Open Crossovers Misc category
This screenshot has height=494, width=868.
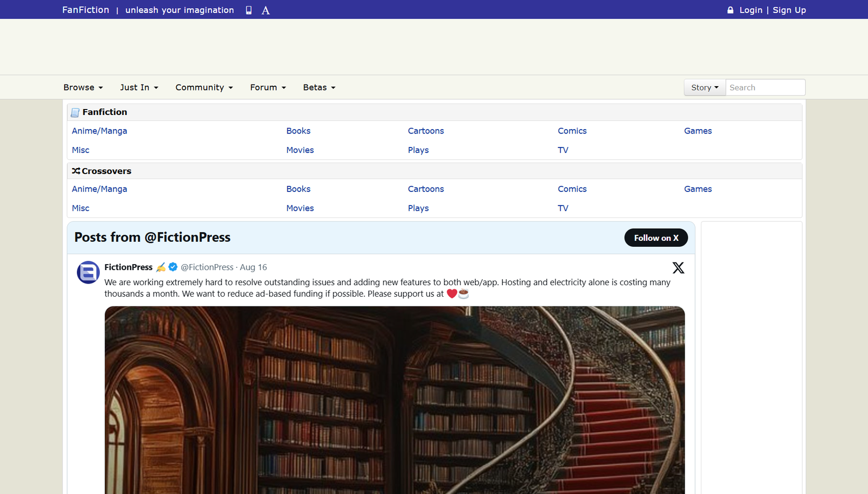(x=80, y=208)
